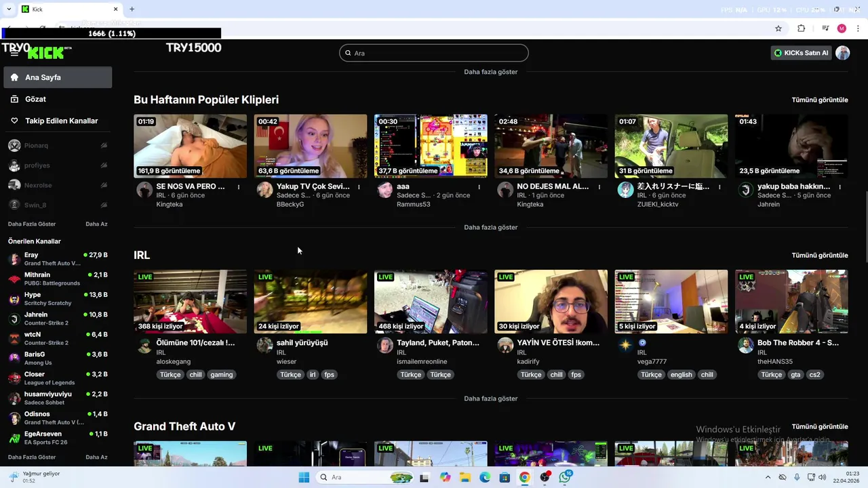
Task: Open recommended channel wtcN
Action: tap(58, 338)
